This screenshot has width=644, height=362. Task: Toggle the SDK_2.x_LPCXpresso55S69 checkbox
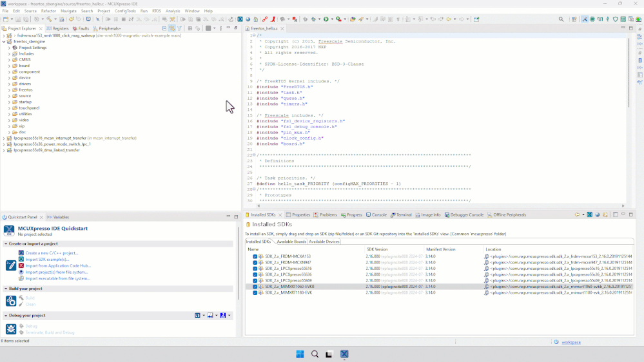tap(255, 281)
